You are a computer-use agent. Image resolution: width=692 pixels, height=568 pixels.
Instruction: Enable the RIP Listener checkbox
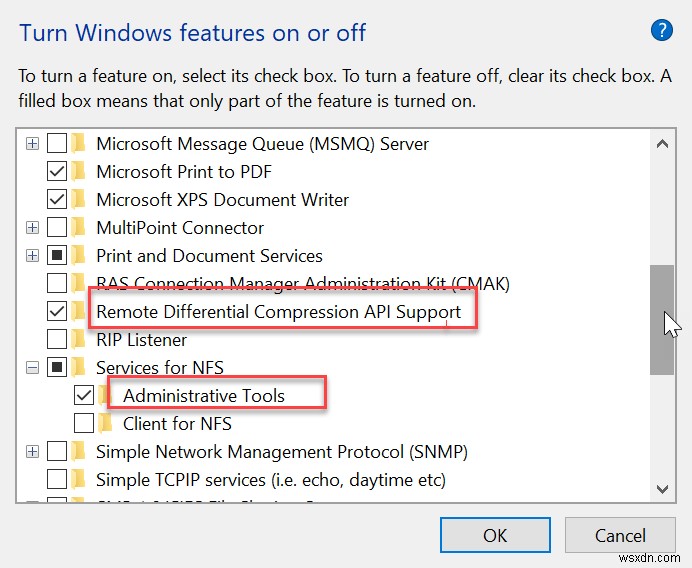point(57,339)
